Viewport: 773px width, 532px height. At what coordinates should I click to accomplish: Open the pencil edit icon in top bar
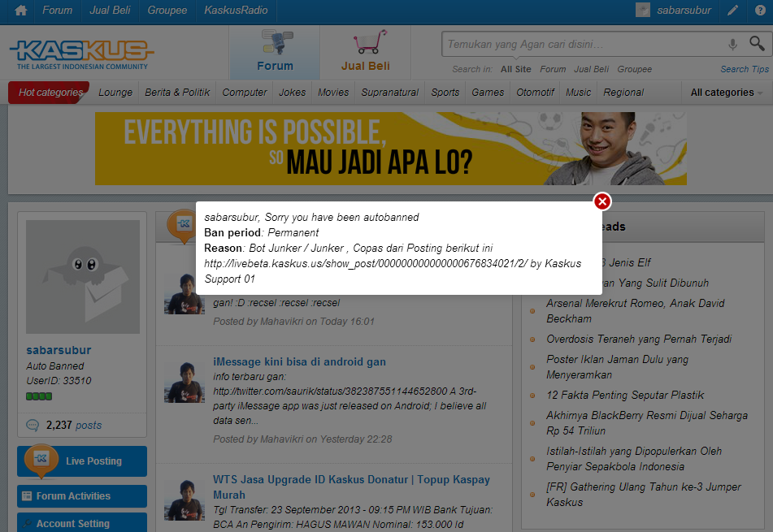[733, 11]
